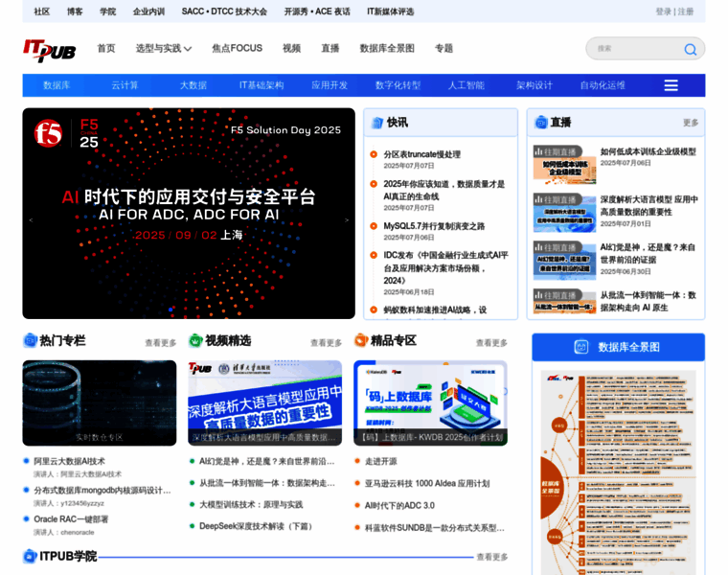Click the 精品专区 section icon
Screen dimensions: 728x575
click(361, 340)
